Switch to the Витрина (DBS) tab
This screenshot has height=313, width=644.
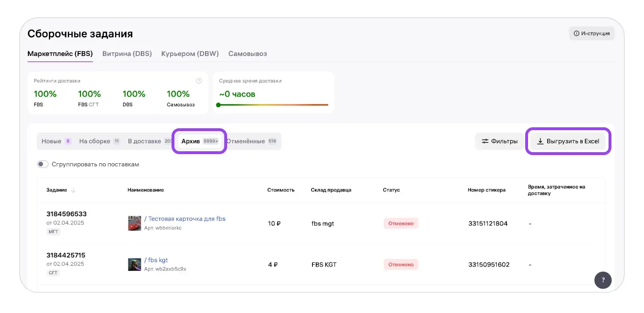point(127,54)
